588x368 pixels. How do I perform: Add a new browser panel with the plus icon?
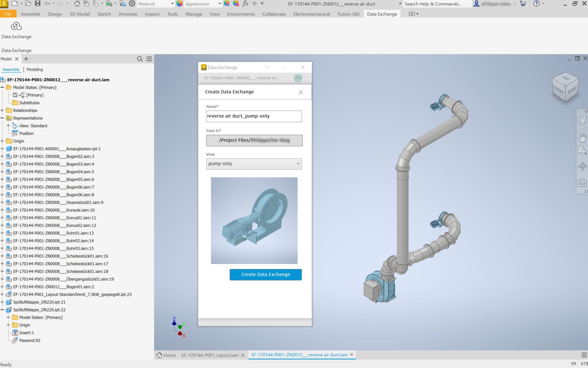[26, 59]
